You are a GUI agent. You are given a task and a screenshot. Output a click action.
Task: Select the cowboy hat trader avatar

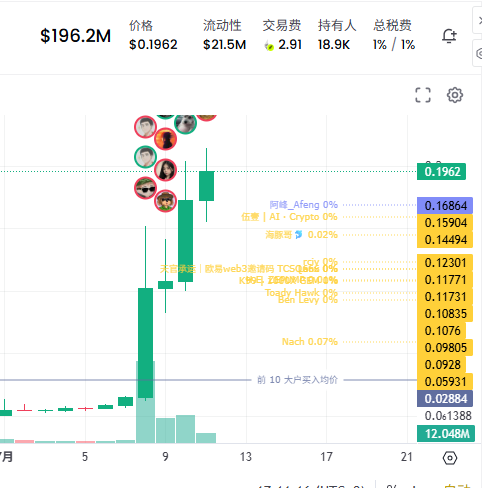165,201
